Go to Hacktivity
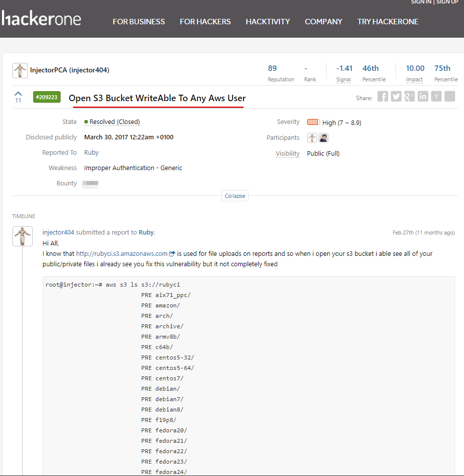This screenshot has height=476, width=464. (x=267, y=21)
